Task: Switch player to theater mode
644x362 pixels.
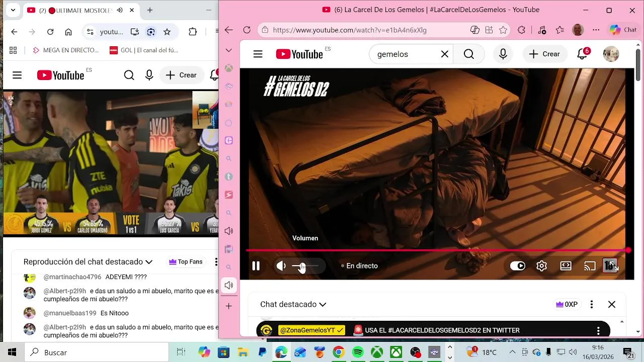Action: [566, 266]
